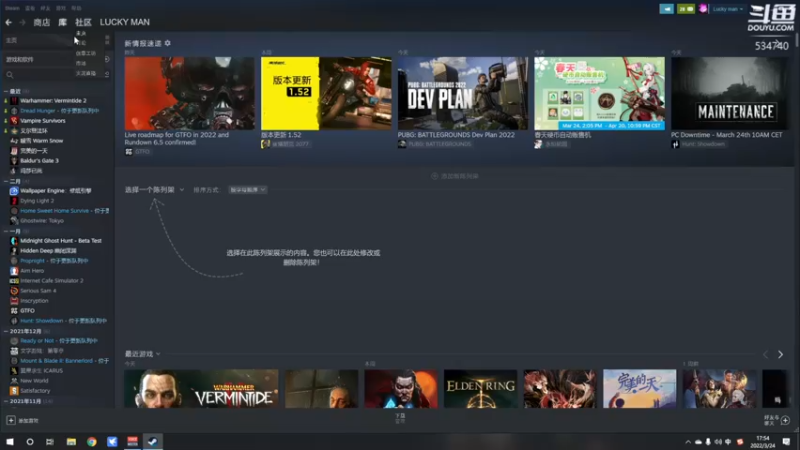The width and height of the screenshot is (800, 450).
Task: Open the Steam menu in menu bar
Action: coord(12,8)
